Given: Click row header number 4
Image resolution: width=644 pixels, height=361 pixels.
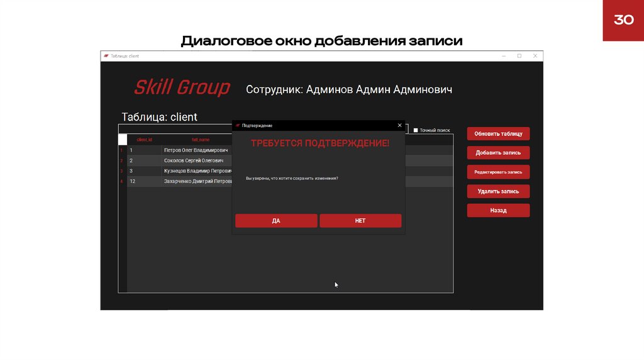Looking at the screenshot, I should (121, 181).
